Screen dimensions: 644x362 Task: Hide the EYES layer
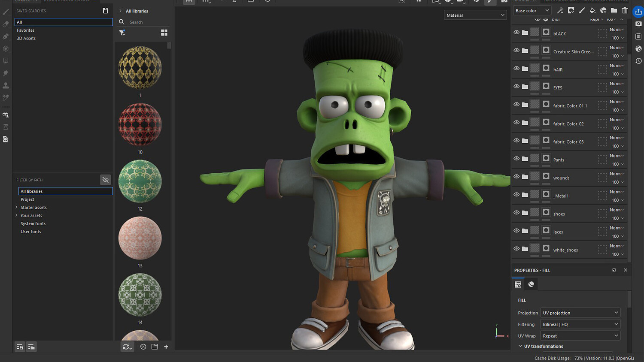pyautogui.click(x=516, y=86)
